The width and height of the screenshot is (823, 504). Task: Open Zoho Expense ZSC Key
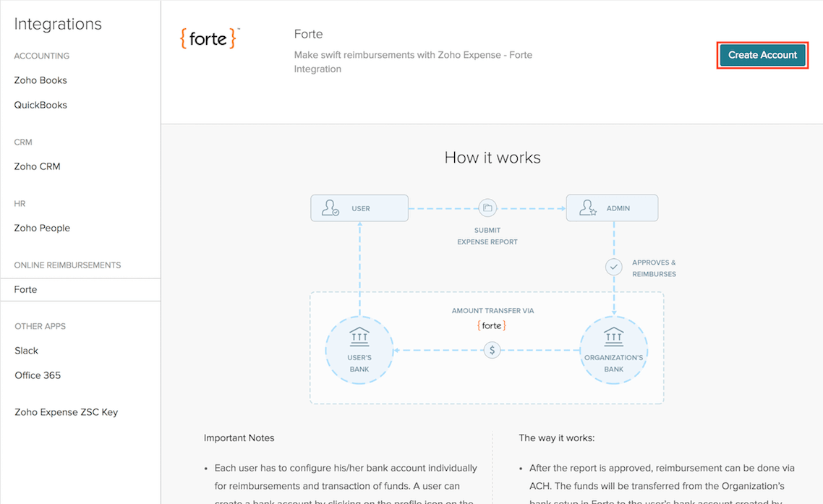click(66, 412)
